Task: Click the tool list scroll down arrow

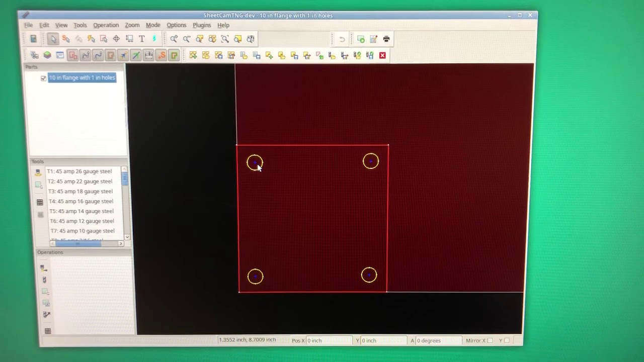Action: 127,237
